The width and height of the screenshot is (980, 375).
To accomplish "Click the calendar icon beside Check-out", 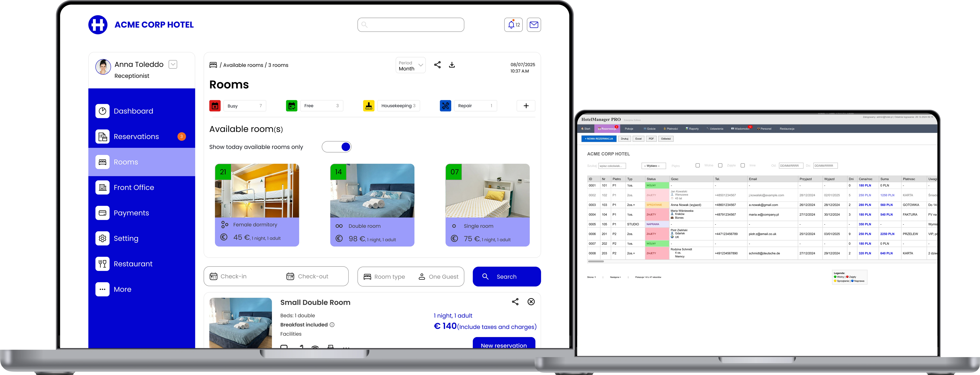I will pos(290,276).
